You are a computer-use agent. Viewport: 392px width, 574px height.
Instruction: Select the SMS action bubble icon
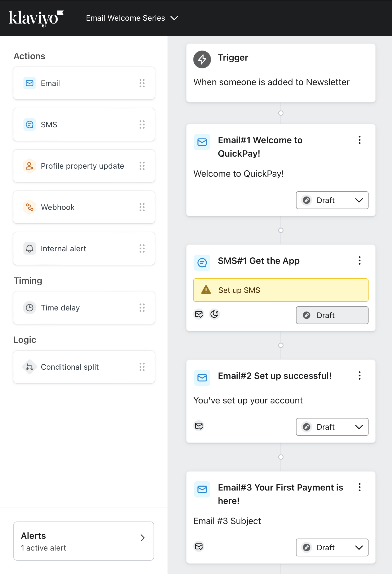[x=30, y=125]
